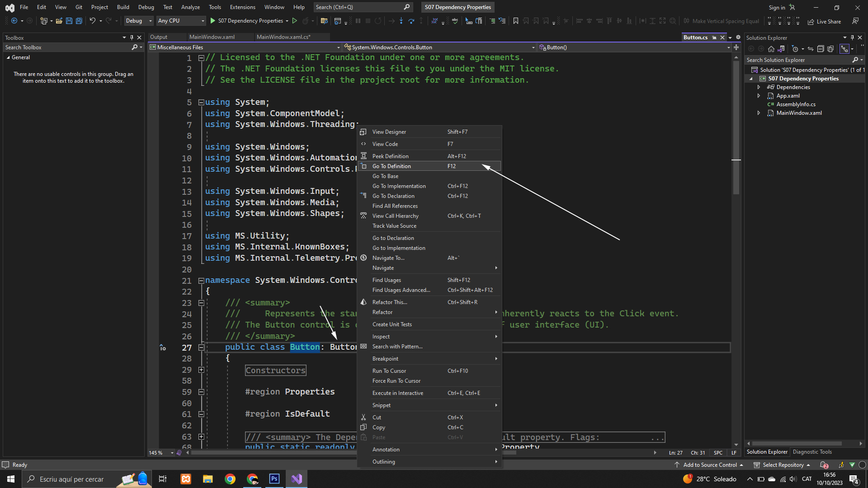The image size is (868, 488).
Task: Click the Start Without Debugging play icon
Action: click(x=295, y=21)
